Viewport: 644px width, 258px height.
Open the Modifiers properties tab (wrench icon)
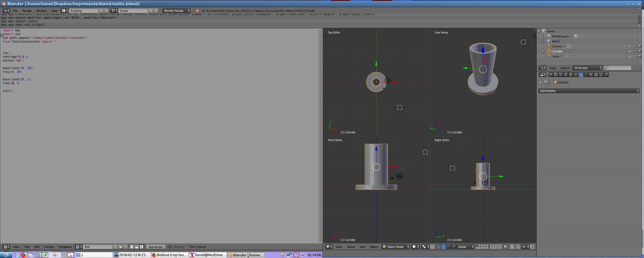click(581, 75)
